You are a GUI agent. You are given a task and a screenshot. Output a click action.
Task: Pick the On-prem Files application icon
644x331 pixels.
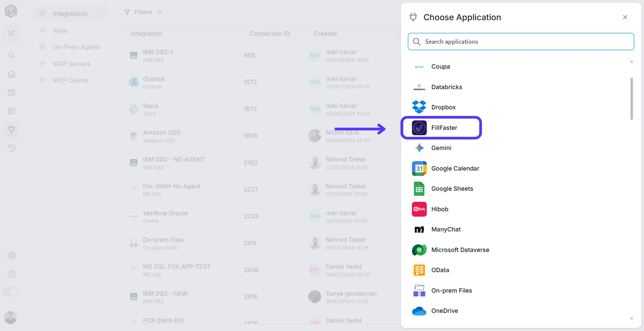pyautogui.click(x=419, y=291)
